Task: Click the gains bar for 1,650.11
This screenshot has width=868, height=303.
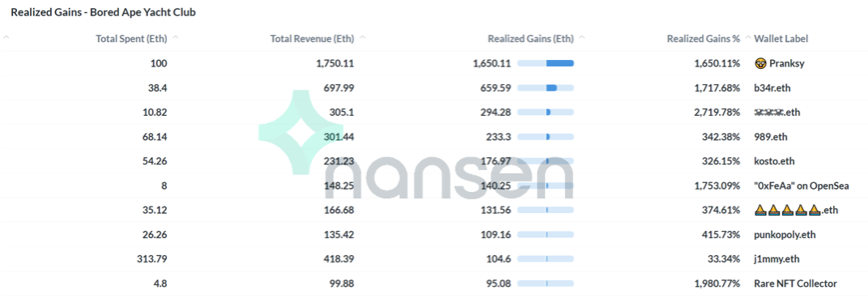Action: [545, 63]
